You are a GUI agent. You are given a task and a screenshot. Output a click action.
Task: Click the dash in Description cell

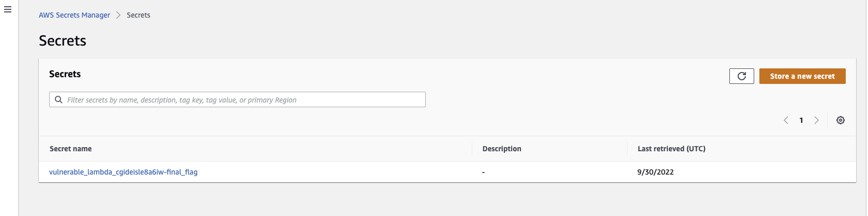(483, 172)
